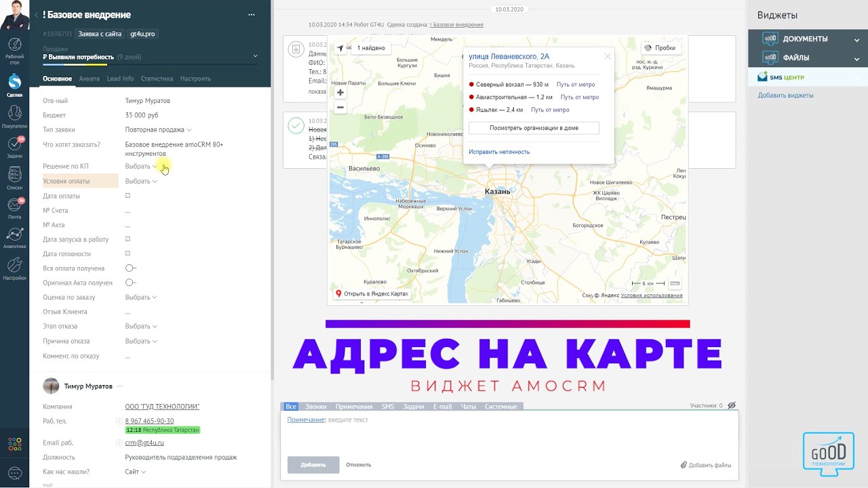Screen dimensions: 868x488
Task: Expand the sales pipeline stage chevron
Action: (256, 56)
